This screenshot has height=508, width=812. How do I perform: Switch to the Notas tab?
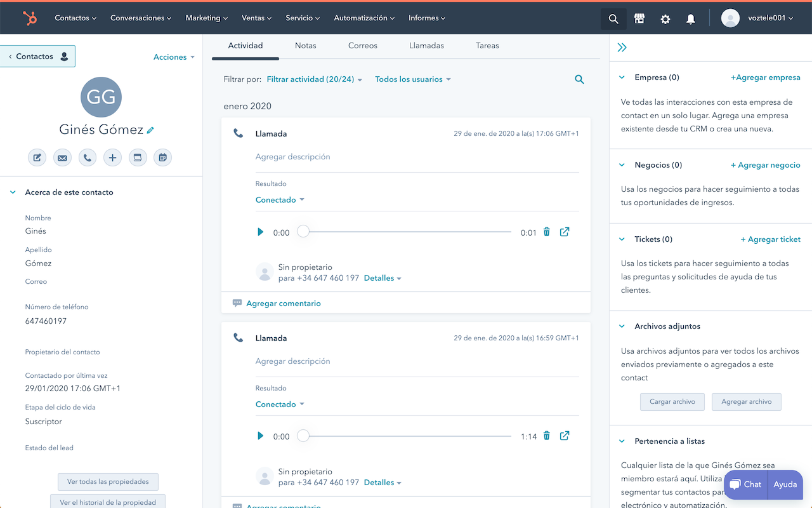pos(306,46)
